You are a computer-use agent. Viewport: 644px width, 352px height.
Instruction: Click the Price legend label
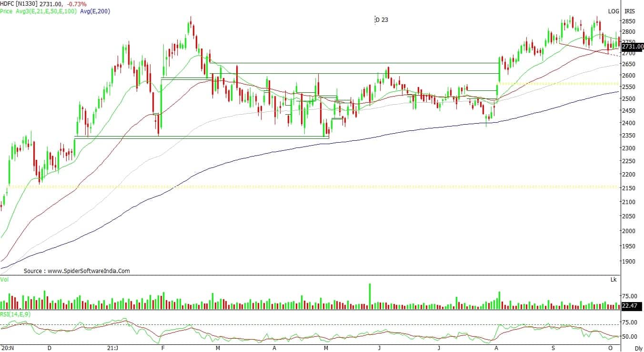click(6, 11)
